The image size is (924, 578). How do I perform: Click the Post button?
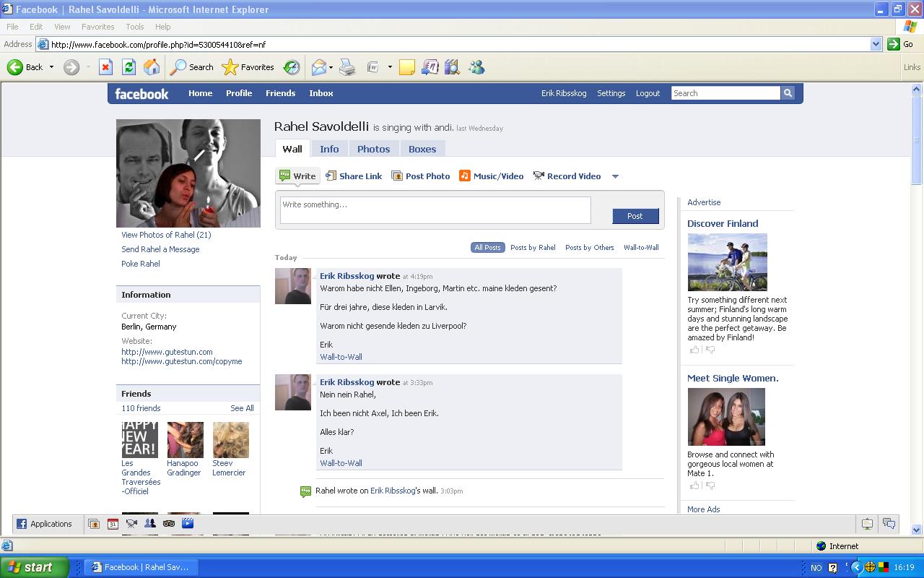coord(635,216)
